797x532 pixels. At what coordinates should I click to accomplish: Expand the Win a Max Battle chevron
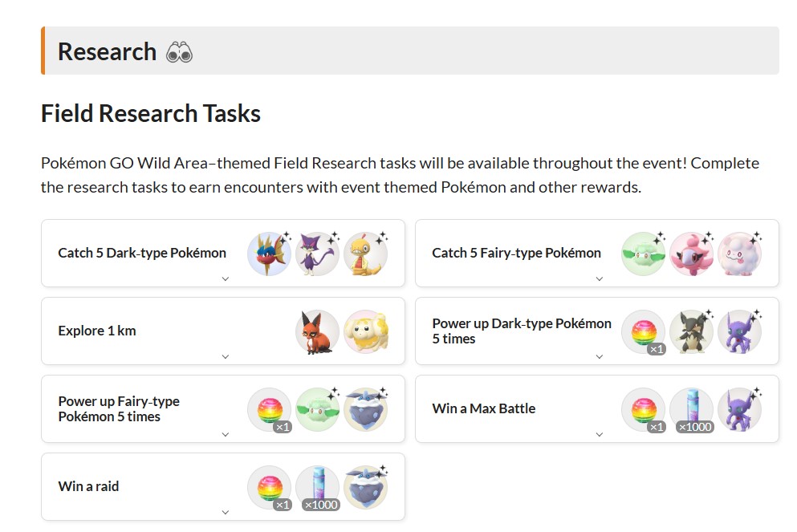[x=600, y=435]
